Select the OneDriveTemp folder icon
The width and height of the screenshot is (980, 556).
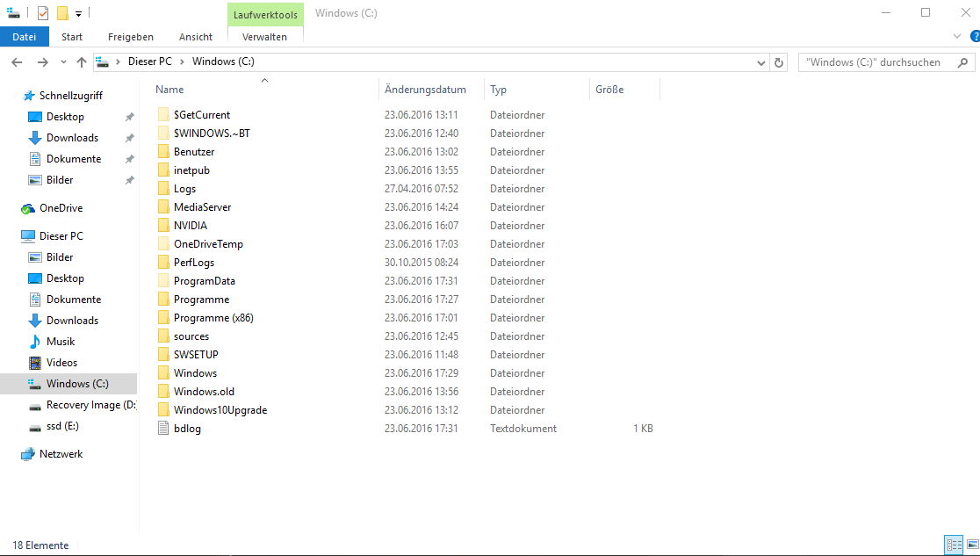point(163,244)
